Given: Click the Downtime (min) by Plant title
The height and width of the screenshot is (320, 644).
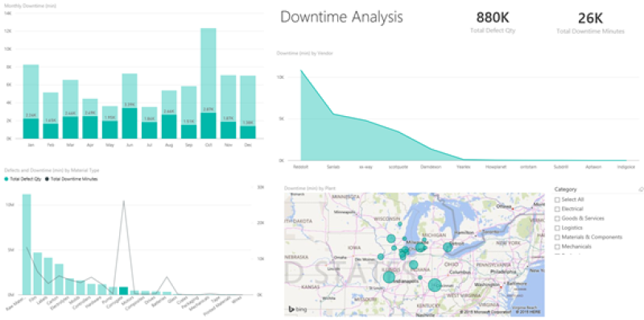Looking at the screenshot, I should point(310,188).
